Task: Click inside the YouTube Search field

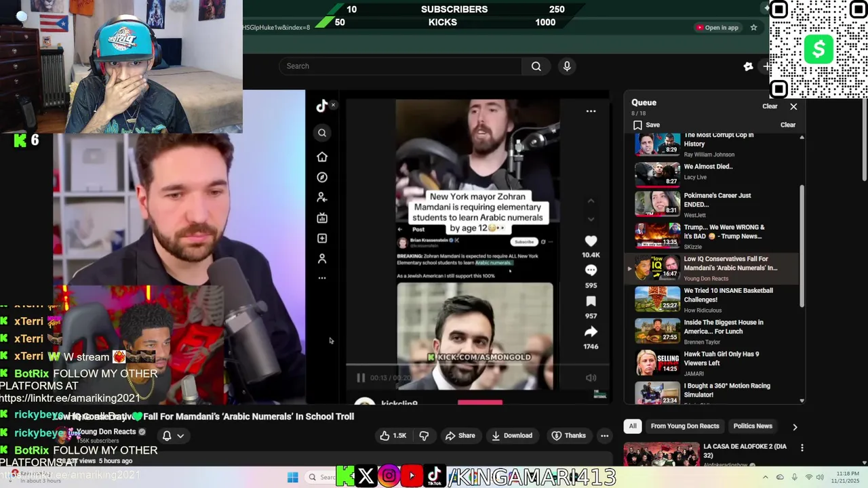Action: click(x=400, y=66)
